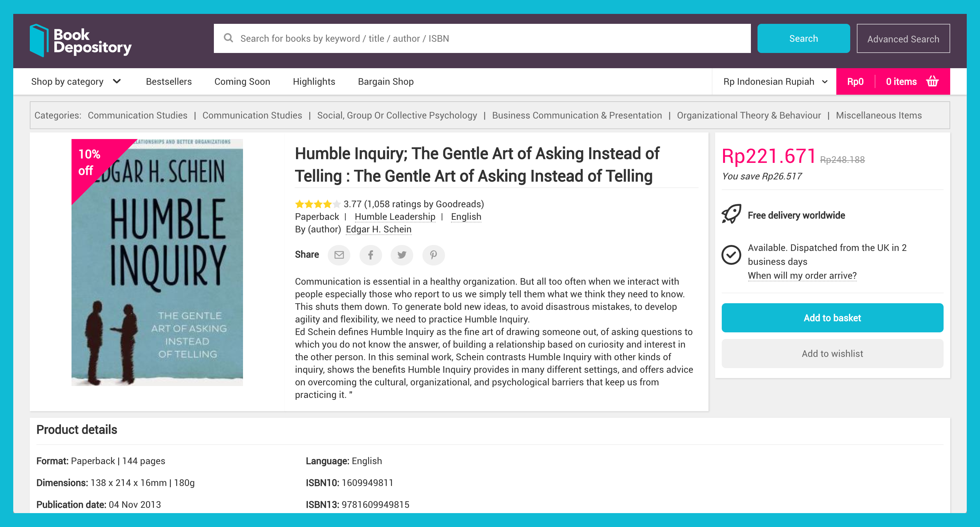Image resolution: width=980 pixels, height=527 pixels.
Task: Click the struck-through Rp248.188 price
Action: [842, 160]
